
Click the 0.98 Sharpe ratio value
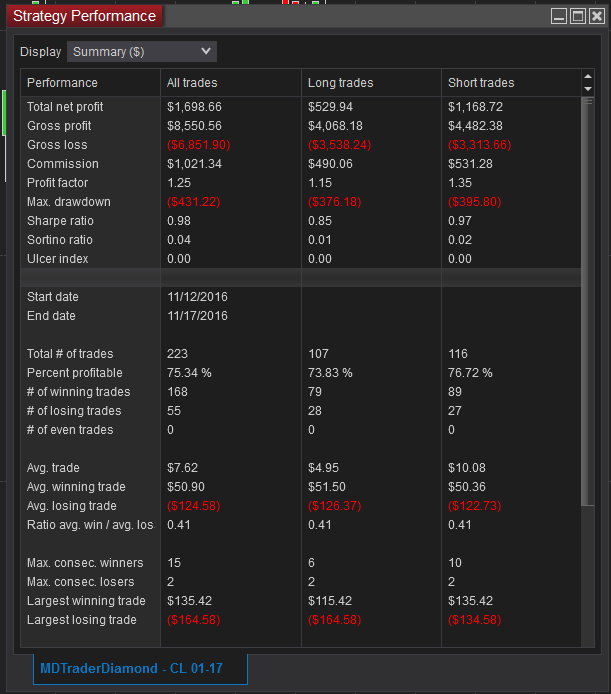[x=179, y=221]
